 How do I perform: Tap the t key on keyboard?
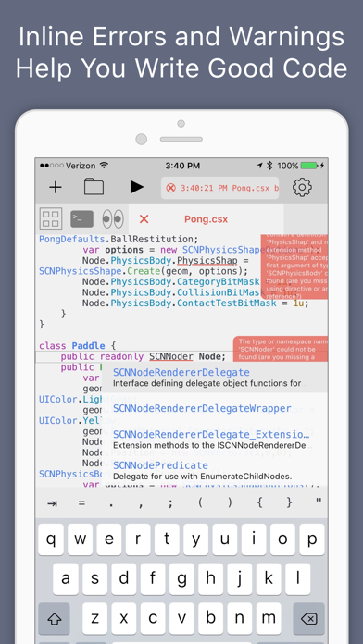(167, 539)
